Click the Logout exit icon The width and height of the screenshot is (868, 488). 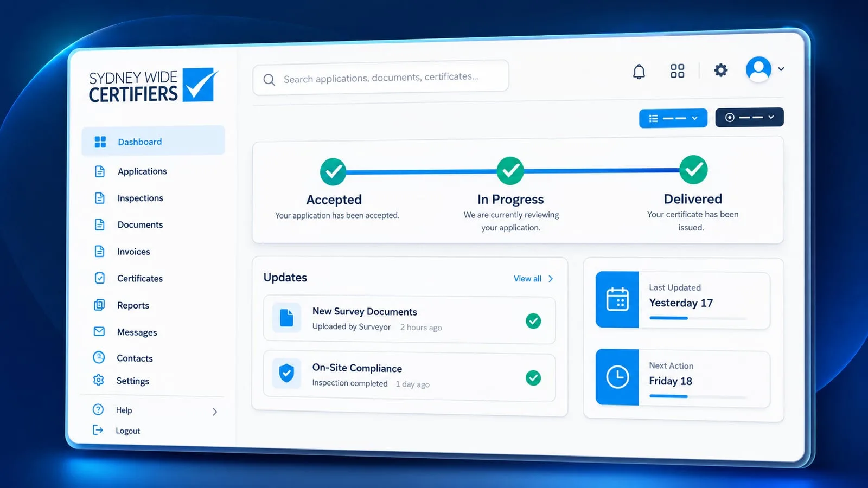(x=98, y=430)
